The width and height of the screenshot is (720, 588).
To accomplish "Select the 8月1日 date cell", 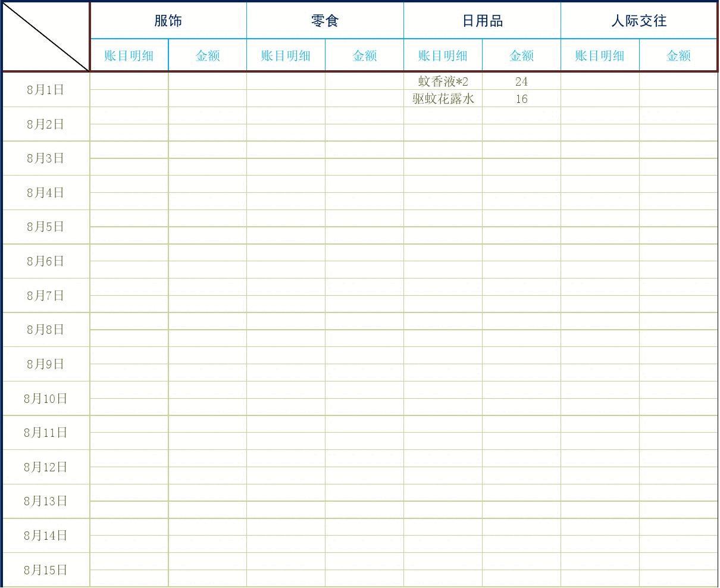I will click(46, 90).
